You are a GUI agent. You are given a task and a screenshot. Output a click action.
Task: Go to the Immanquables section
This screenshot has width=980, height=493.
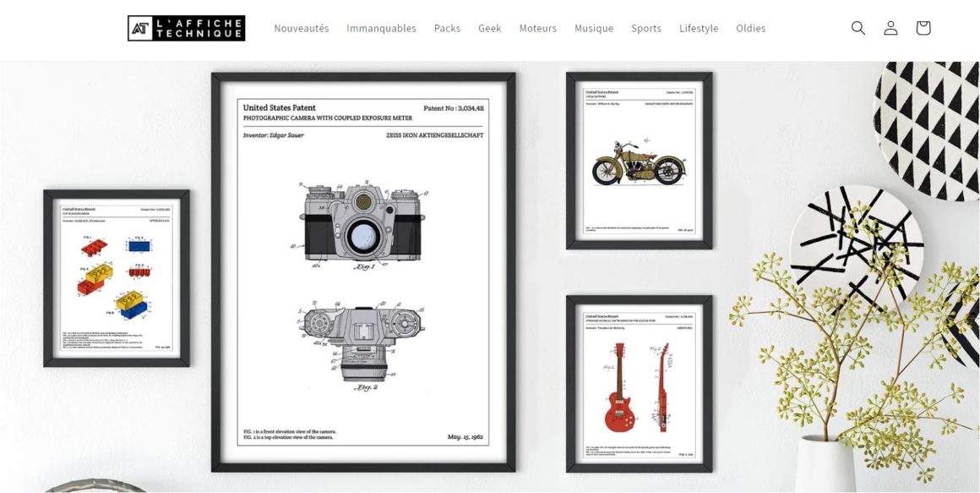[381, 28]
